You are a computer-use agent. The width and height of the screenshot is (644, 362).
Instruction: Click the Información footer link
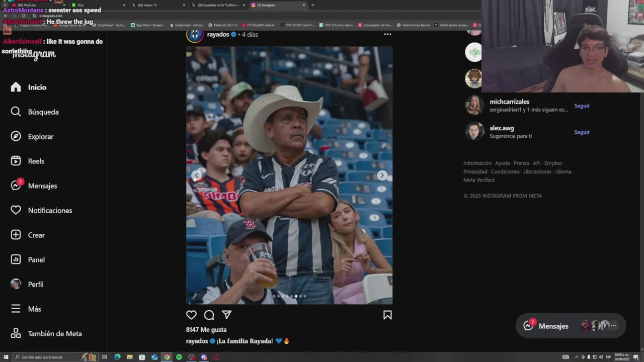point(477,163)
